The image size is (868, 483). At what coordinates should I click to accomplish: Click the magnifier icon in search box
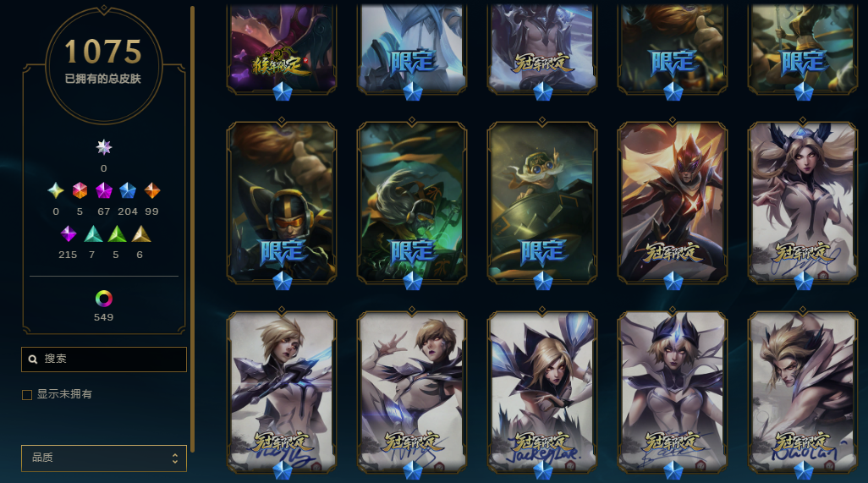point(33,359)
